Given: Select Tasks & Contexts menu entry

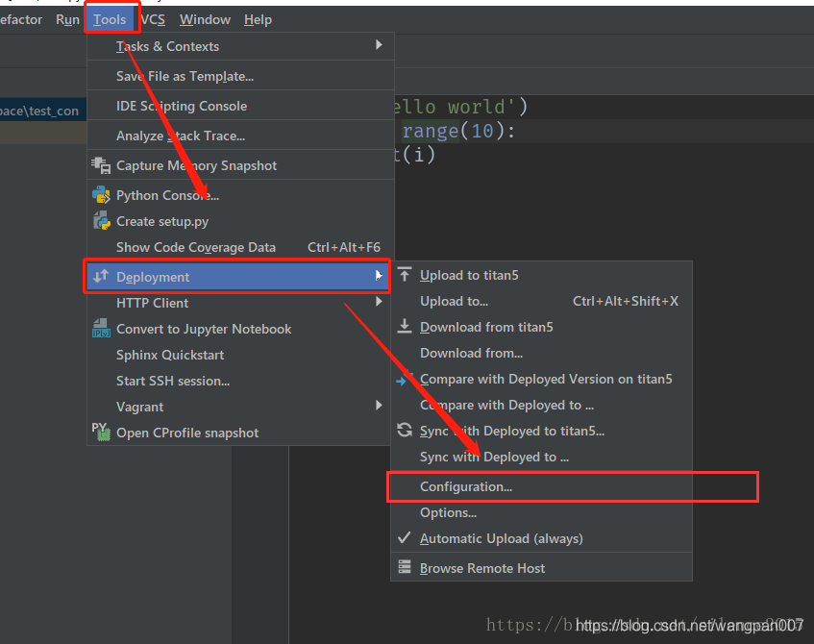Looking at the screenshot, I should pyautogui.click(x=240, y=46).
